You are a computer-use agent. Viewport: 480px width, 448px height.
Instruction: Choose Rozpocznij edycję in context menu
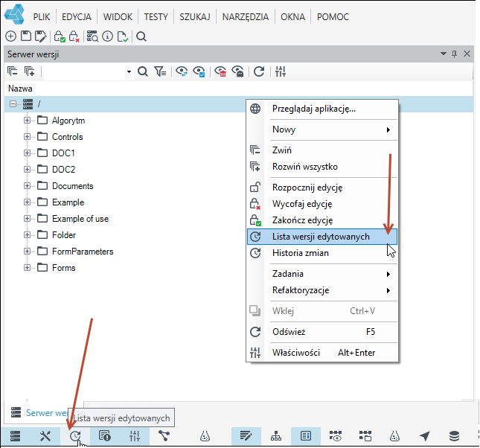pyautogui.click(x=322, y=188)
